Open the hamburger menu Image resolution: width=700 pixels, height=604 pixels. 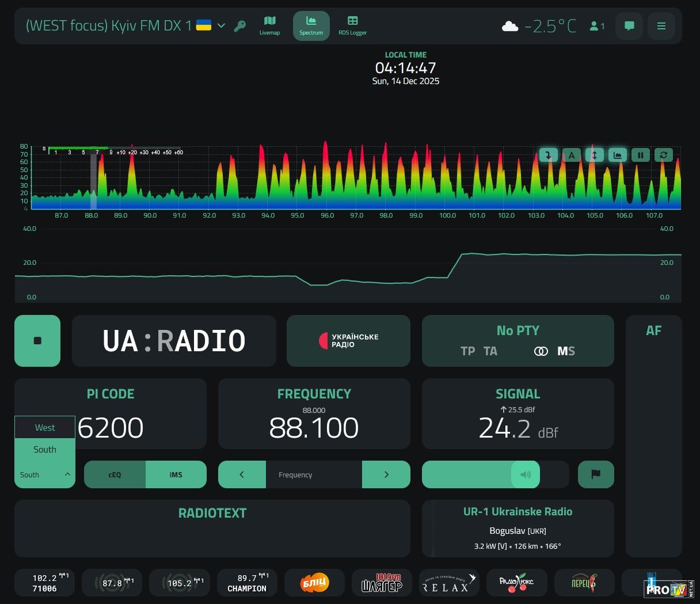(661, 26)
